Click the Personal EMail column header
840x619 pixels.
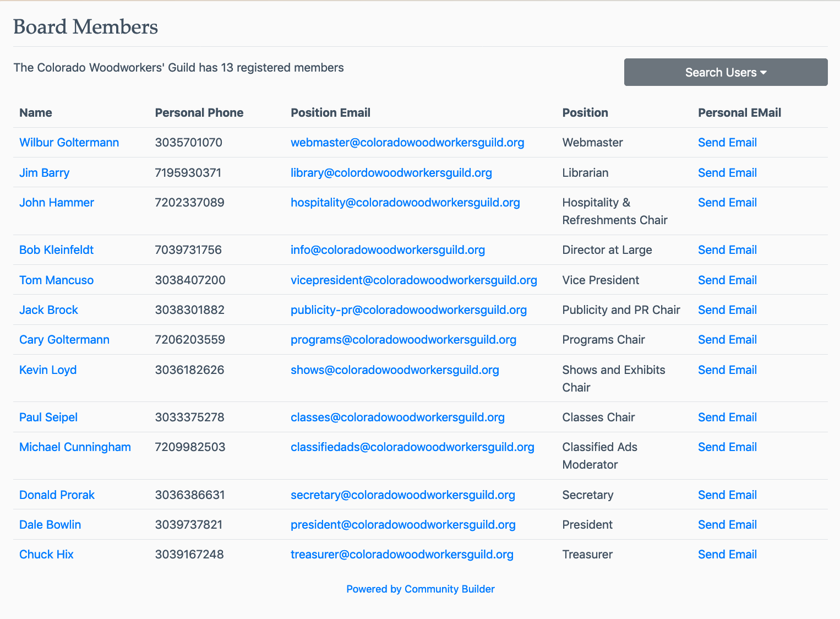click(739, 113)
